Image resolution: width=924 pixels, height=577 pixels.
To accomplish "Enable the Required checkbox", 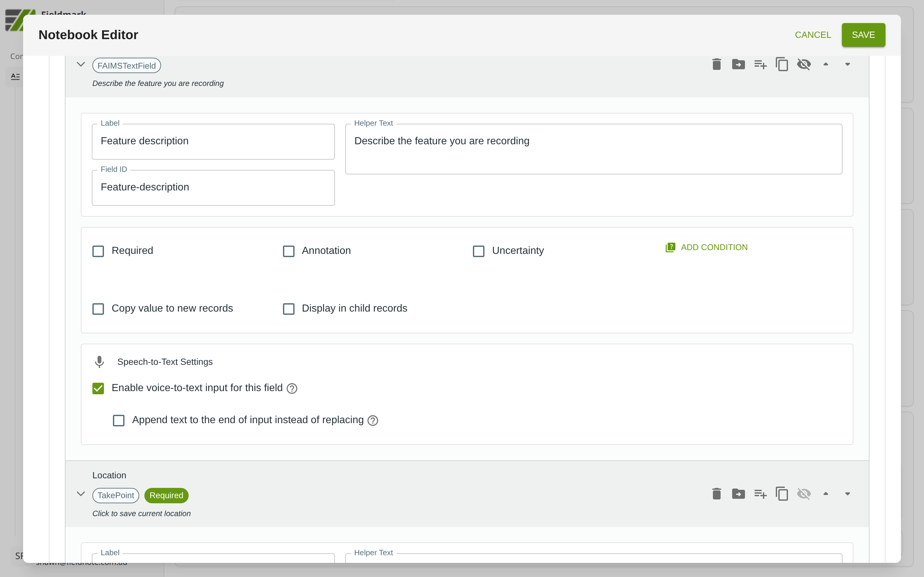I will click(98, 251).
